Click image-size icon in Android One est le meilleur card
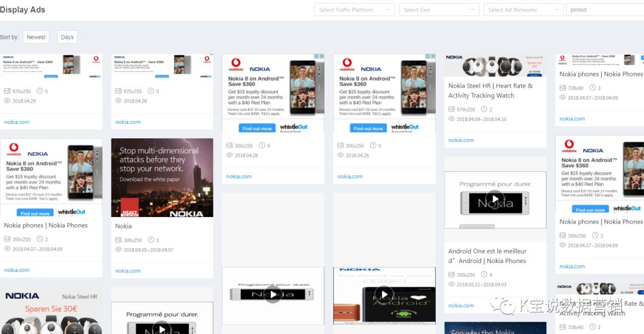 coord(451,274)
